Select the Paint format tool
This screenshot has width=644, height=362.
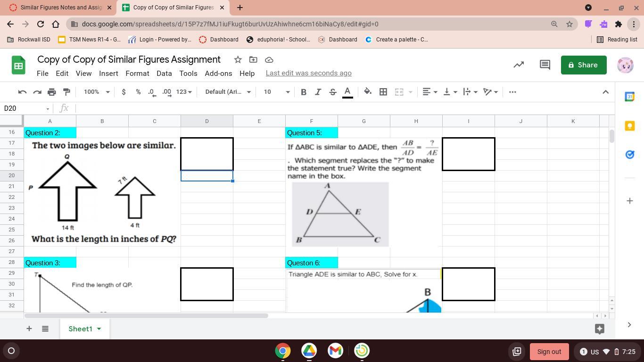coord(66,92)
